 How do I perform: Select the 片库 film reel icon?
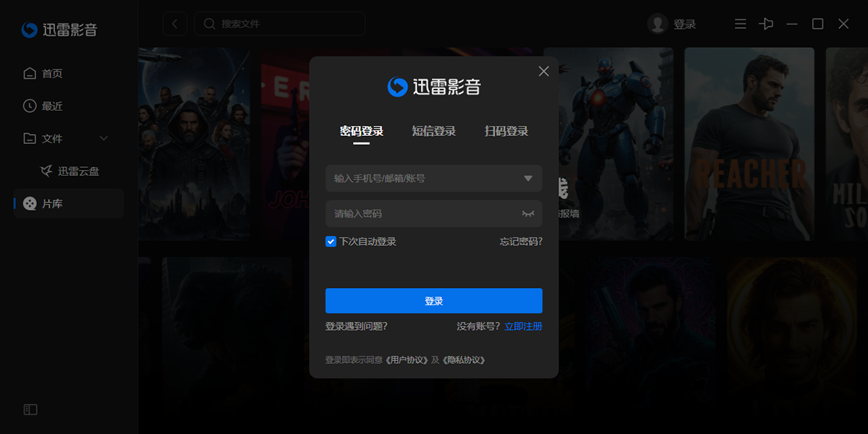[x=30, y=204]
